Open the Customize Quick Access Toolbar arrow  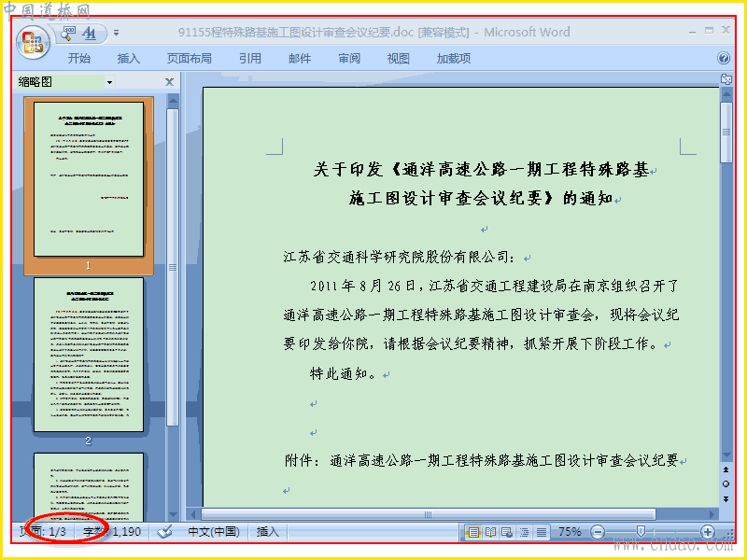116,33
